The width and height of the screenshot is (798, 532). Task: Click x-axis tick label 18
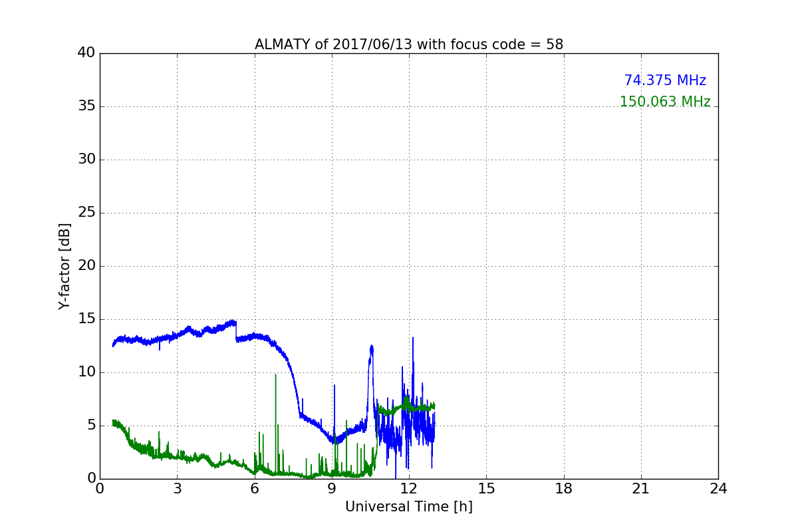click(x=564, y=489)
